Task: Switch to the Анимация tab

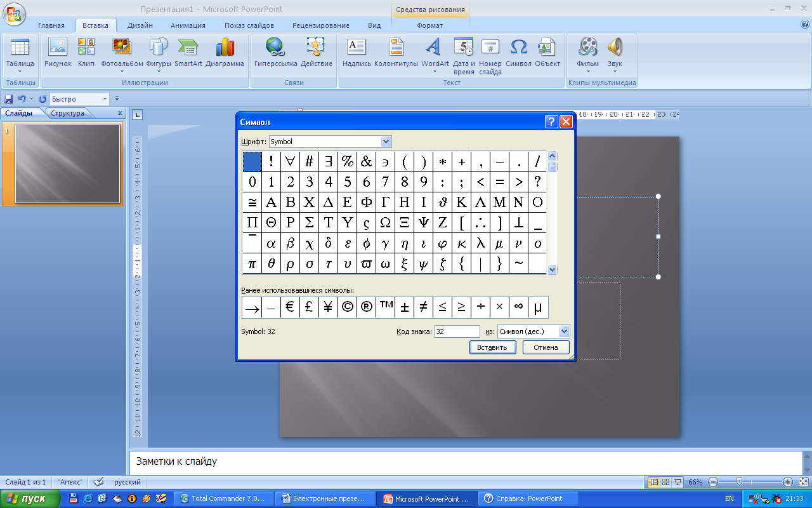Action: point(188,25)
